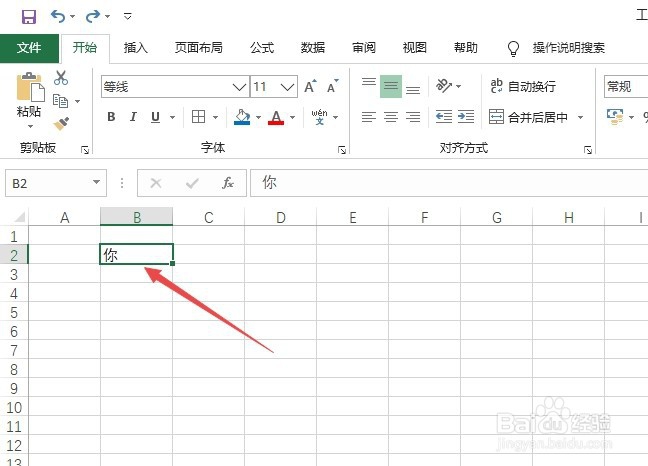The height and width of the screenshot is (466, 648).
Task: Click the text Orientation icon
Action: [444, 86]
